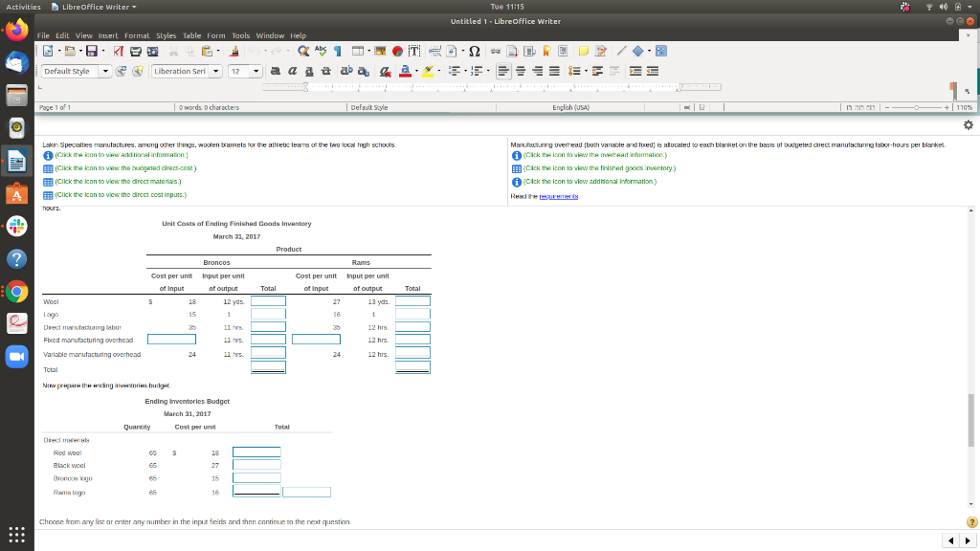The width and height of the screenshot is (980, 551).
Task: Toggle Strikethrough formatting
Action: coord(325,71)
